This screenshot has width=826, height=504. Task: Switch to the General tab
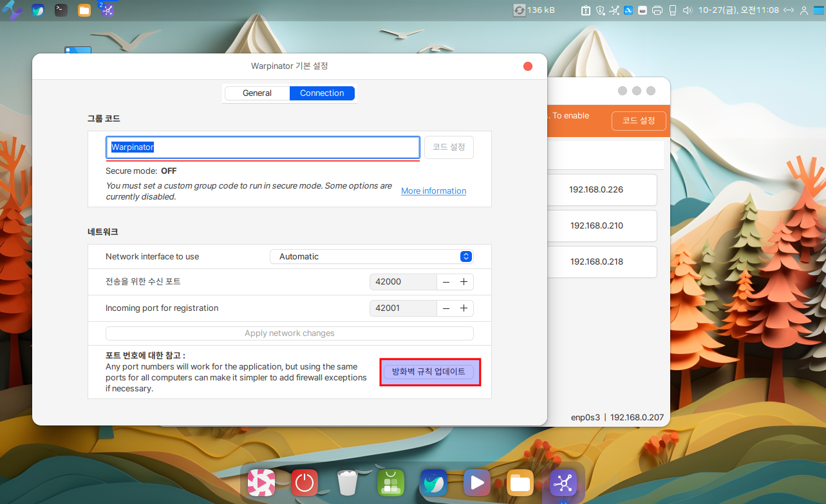[257, 93]
